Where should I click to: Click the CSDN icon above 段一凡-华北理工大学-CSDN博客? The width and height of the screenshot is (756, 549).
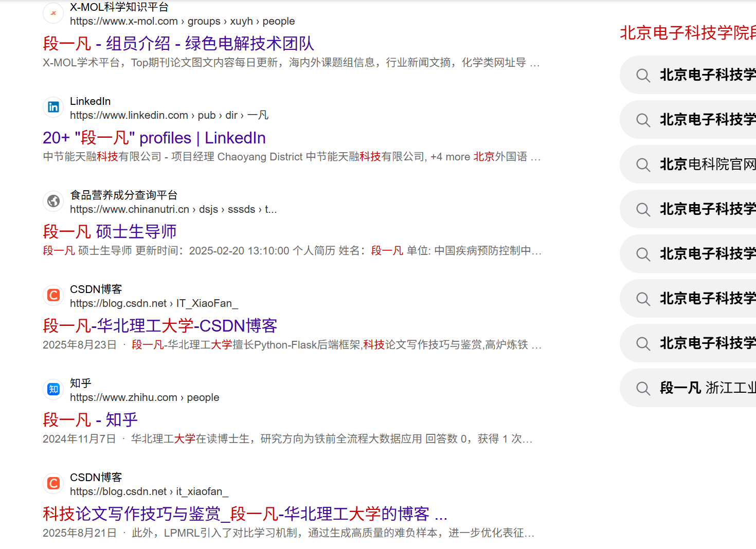[53, 295]
